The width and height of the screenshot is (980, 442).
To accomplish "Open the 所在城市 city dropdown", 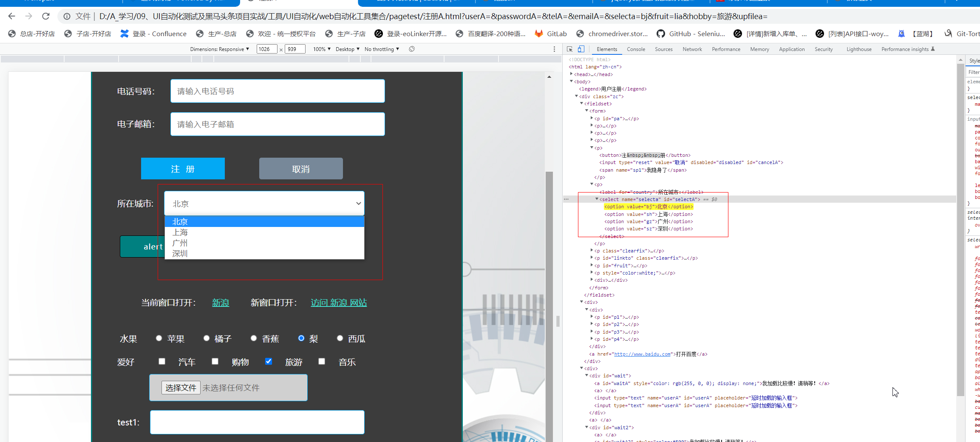I will pos(264,204).
